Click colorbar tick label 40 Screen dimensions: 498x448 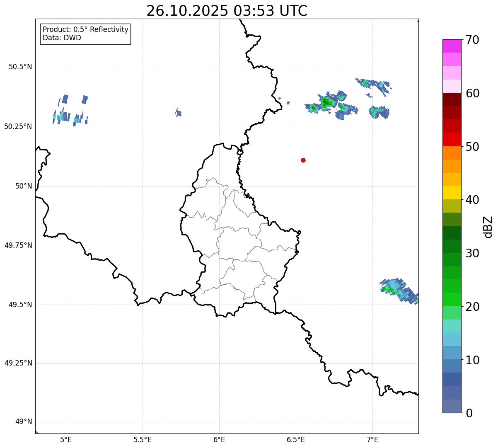point(472,200)
